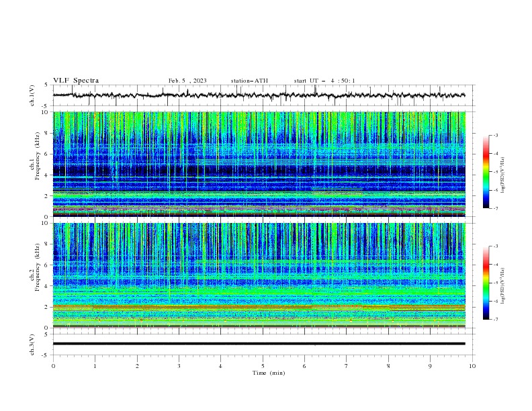Click the ch.1 "Frequency (kHz)" axis label
The width and height of the screenshot is (532, 411).
[38, 156]
